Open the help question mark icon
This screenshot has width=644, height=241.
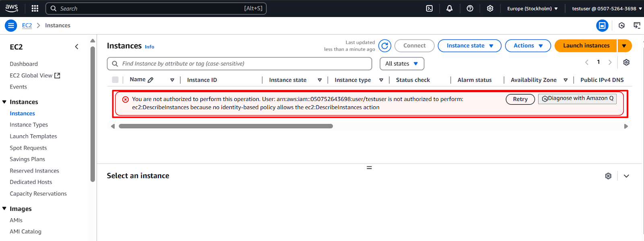pos(470,8)
